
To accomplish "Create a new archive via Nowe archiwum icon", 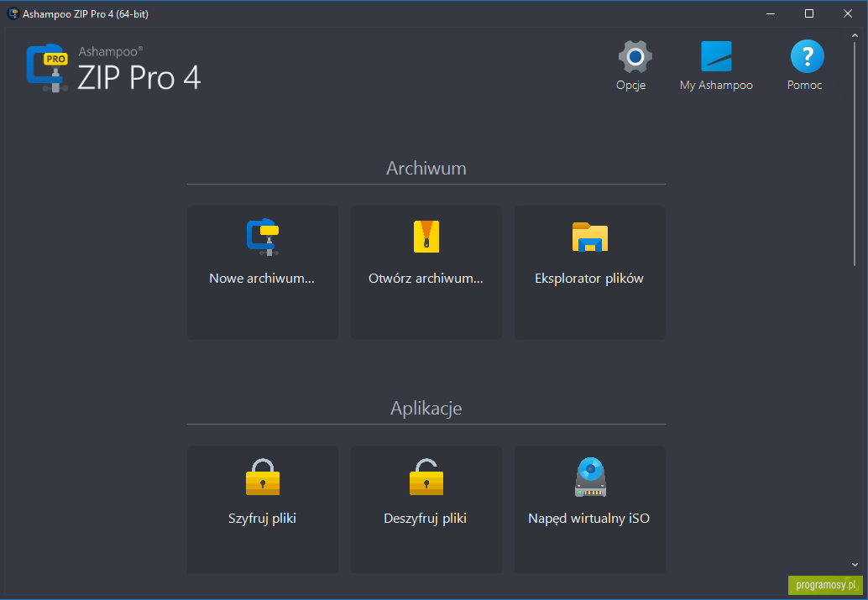I will coord(263,237).
